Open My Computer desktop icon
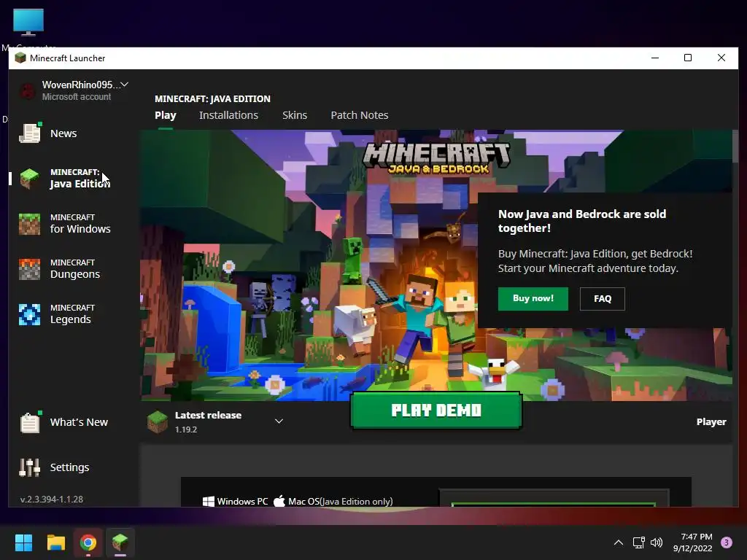 tap(28, 22)
